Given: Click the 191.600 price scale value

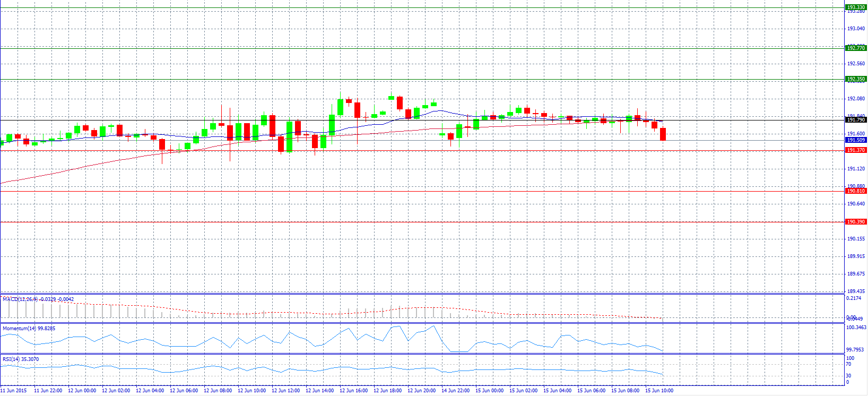Looking at the screenshot, I should 856,134.
